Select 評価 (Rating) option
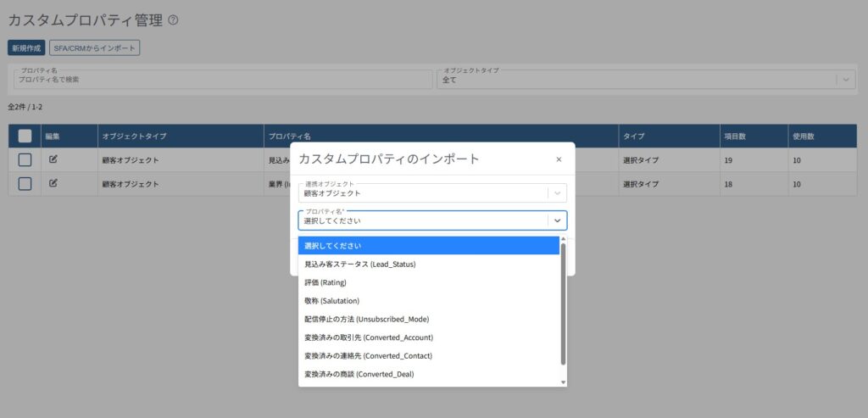Image resolution: width=868 pixels, height=418 pixels. 325,282
